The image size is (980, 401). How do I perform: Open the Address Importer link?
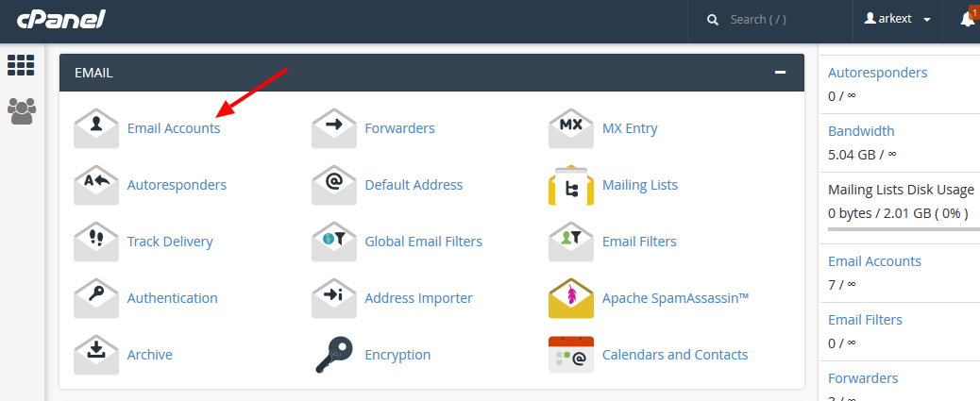click(418, 298)
